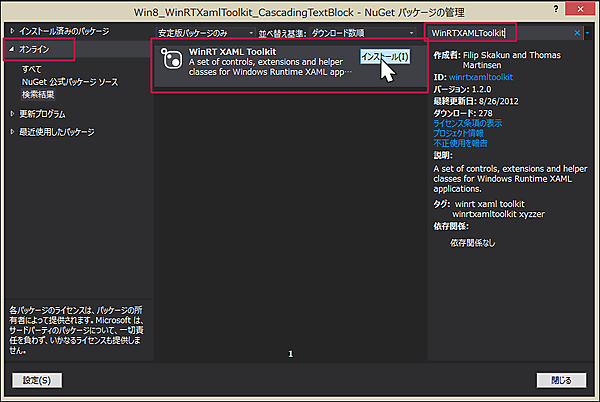
Task: Open the 安定版パッケージのみ dropdown
Action: [x=205, y=33]
